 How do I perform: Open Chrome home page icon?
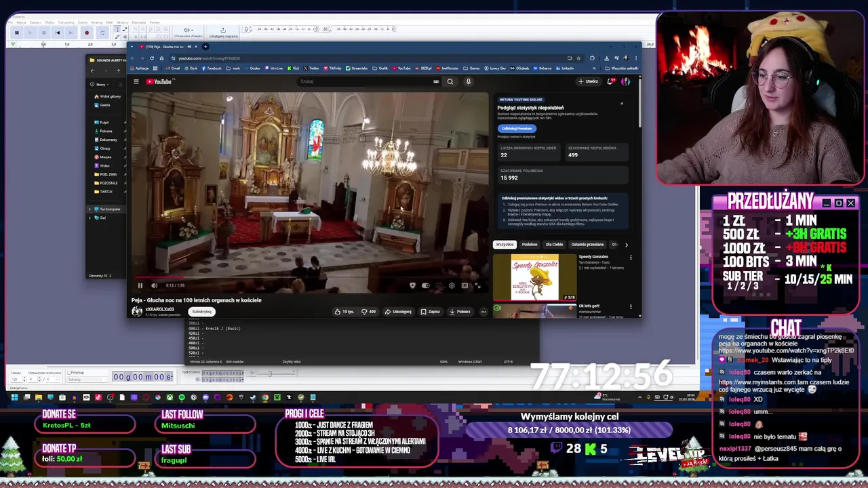coord(161,58)
